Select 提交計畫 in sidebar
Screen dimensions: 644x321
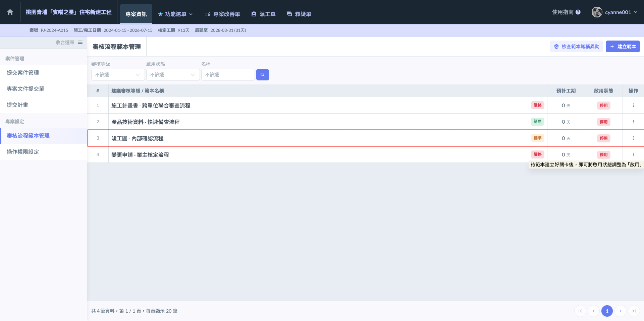[44, 105]
